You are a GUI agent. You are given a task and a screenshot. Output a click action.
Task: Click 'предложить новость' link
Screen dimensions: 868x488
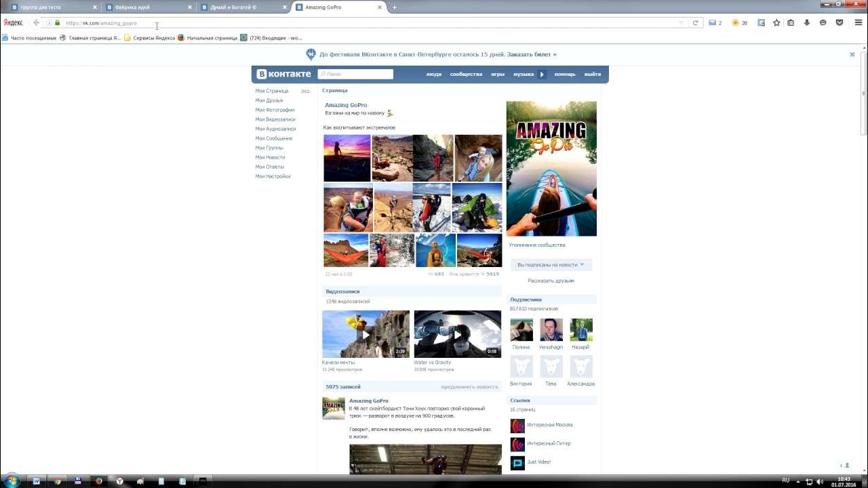pyautogui.click(x=469, y=387)
